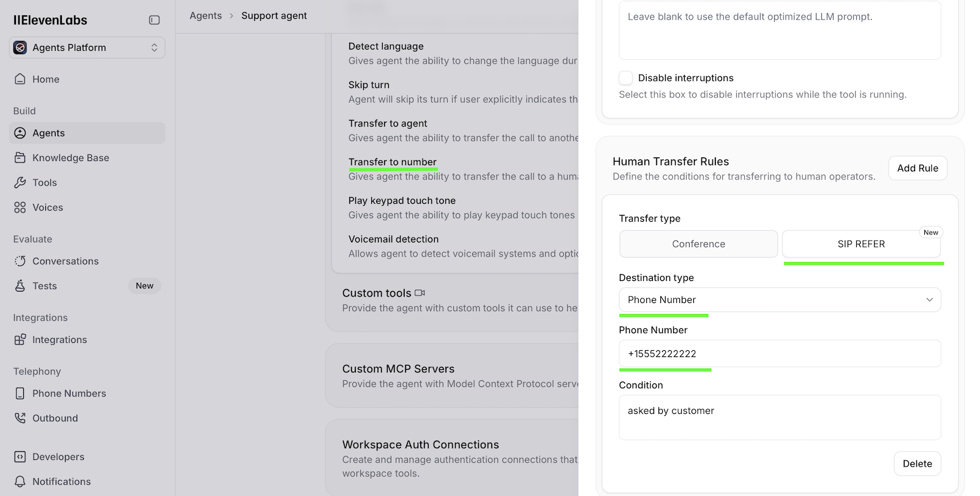Screen dimensions: 980x496
Task: Delete the human transfer rule
Action: (917, 464)
